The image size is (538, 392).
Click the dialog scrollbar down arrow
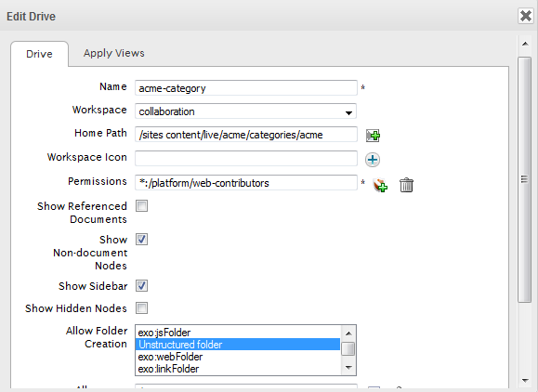pyautogui.click(x=525, y=380)
